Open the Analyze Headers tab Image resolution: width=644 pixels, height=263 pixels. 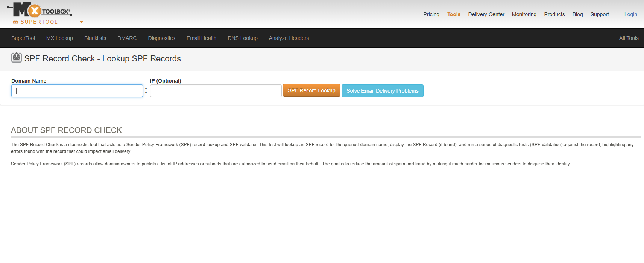point(289,38)
